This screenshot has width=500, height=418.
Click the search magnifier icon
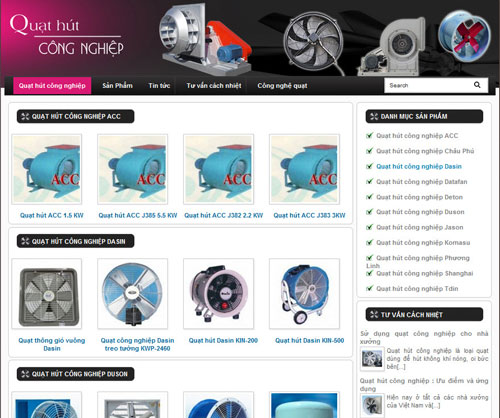tap(477, 85)
